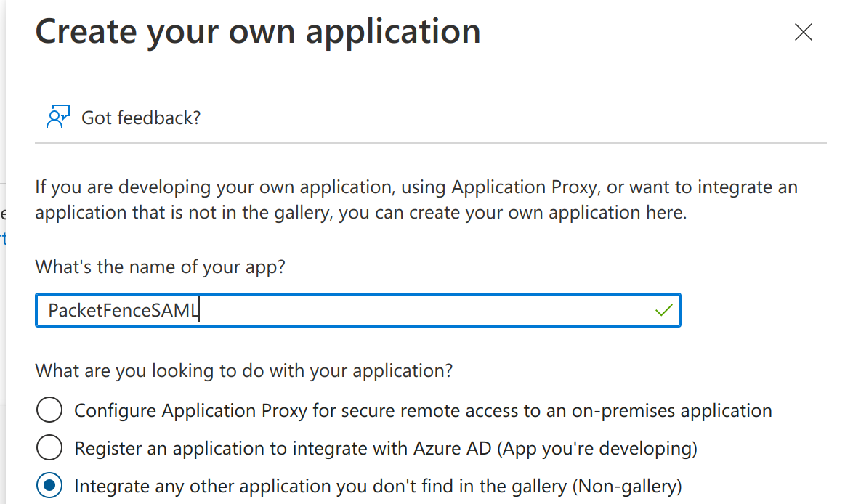Click the (Non-gallery) text in the last option

pyautogui.click(x=628, y=486)
